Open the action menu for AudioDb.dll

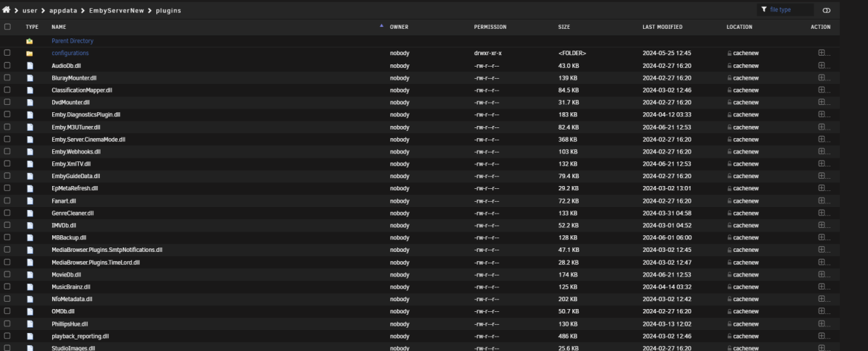click(821, 66)
